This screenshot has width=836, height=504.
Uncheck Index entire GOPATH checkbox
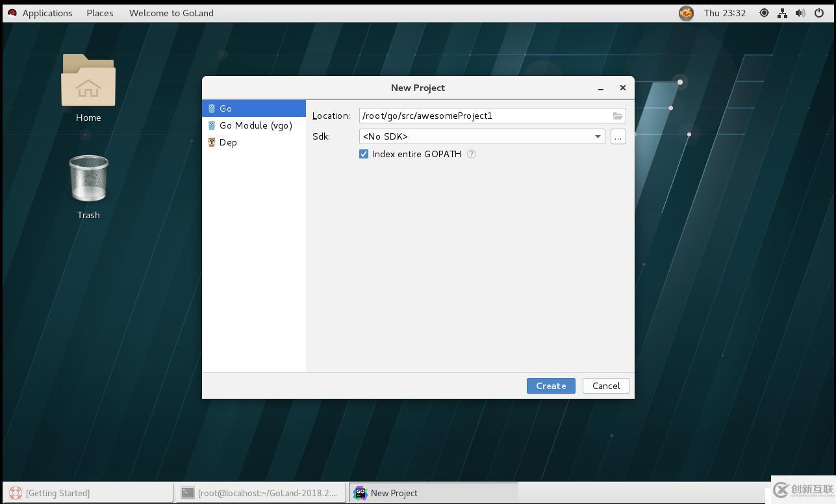tap(364, 154)
